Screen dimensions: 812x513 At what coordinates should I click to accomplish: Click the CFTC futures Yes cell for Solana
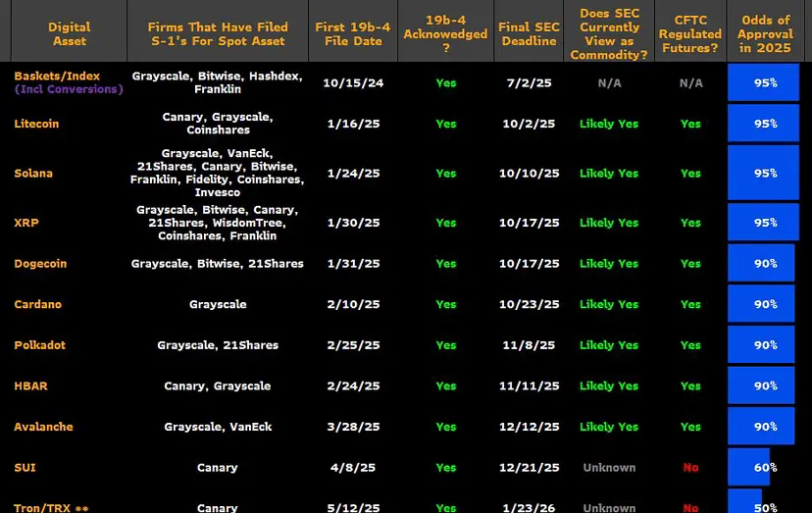[690, 173]
